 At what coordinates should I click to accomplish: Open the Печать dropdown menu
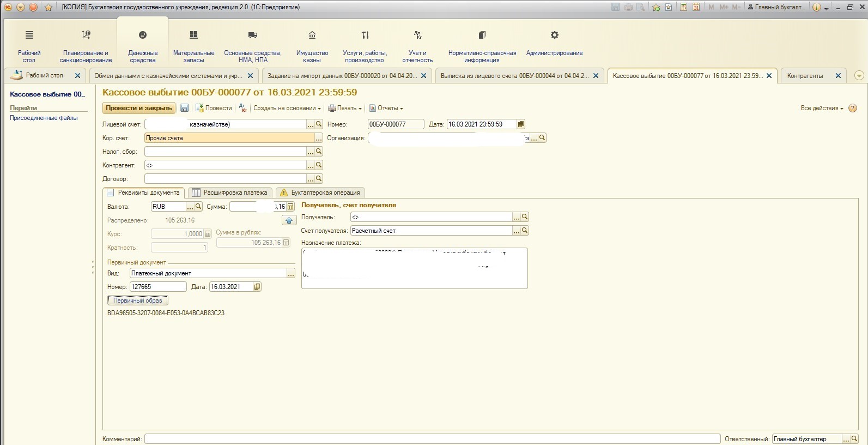(345, 108)
